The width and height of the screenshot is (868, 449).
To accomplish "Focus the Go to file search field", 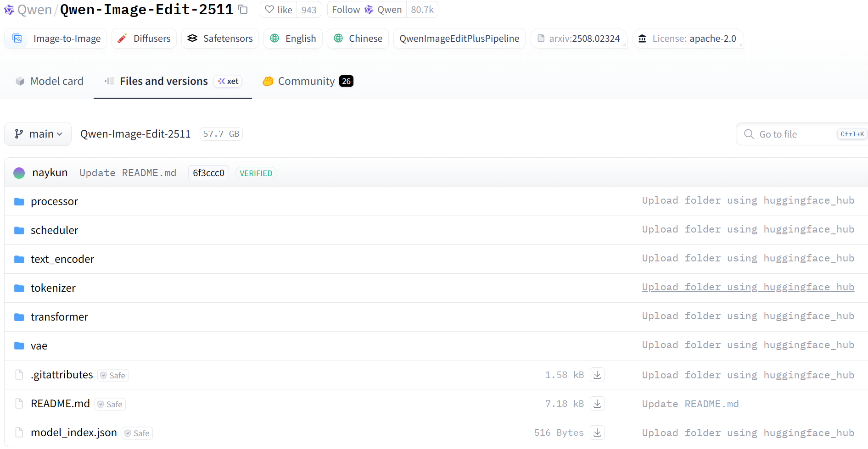I will 802,134.
